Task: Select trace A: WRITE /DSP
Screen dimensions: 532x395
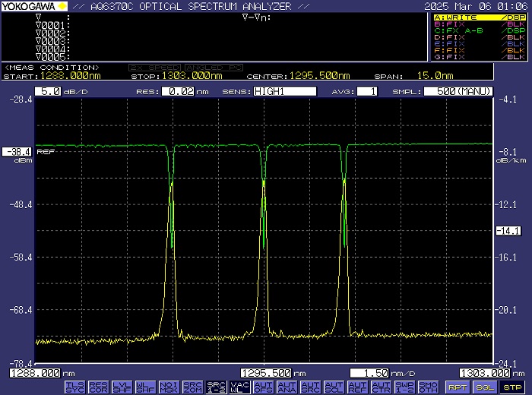Action: click(480, 17)
